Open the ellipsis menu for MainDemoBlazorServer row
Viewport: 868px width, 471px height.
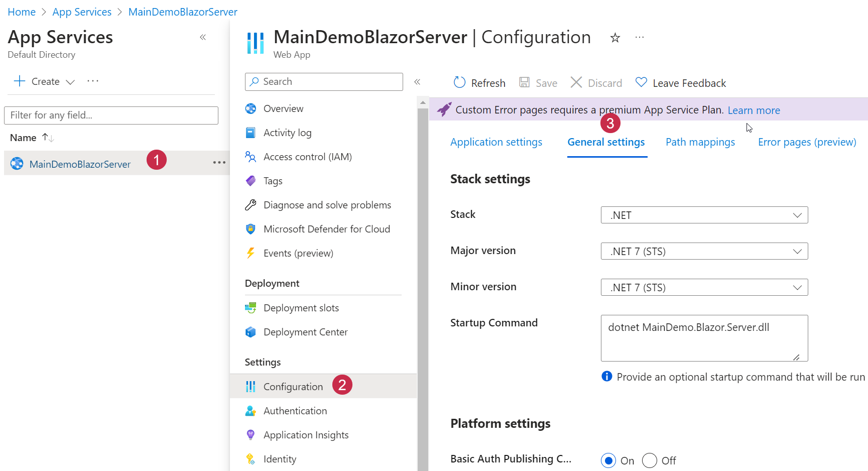[219, 163]
